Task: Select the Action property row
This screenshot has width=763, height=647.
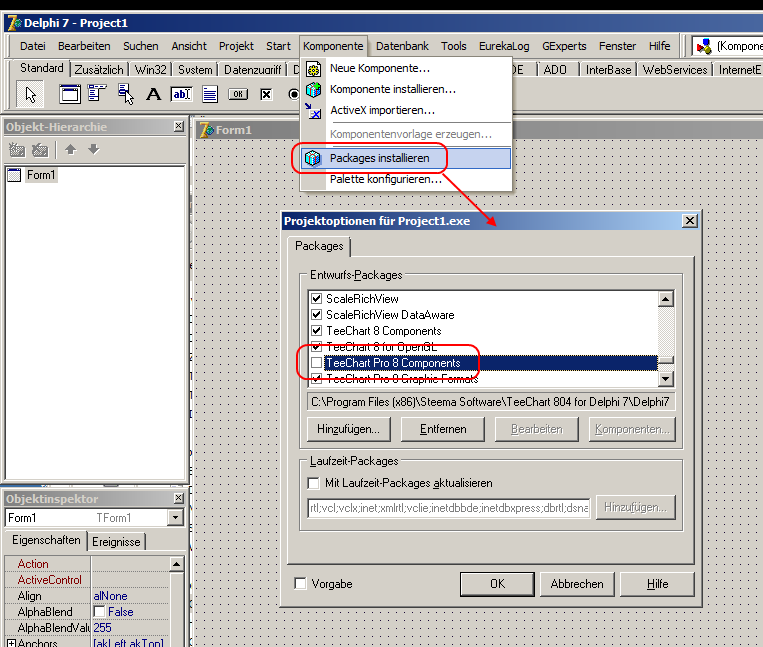Action: [x=87, y=564]
